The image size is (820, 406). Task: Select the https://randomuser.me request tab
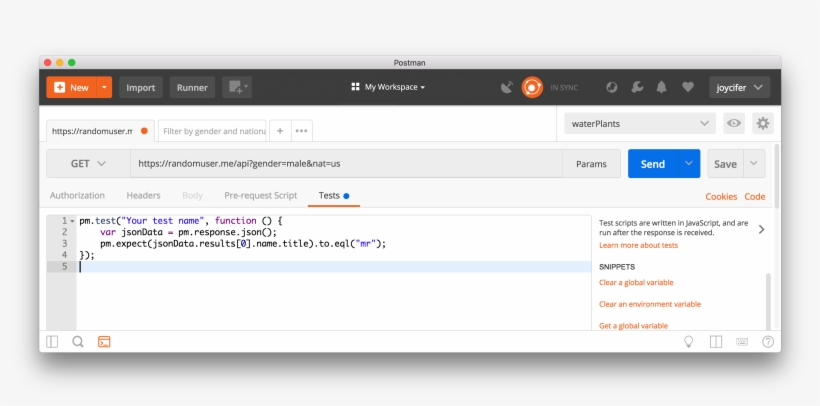100,131
